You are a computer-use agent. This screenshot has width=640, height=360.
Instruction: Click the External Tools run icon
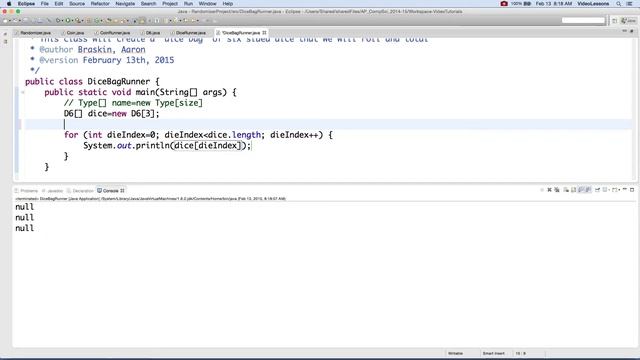[x=78, y=20]
